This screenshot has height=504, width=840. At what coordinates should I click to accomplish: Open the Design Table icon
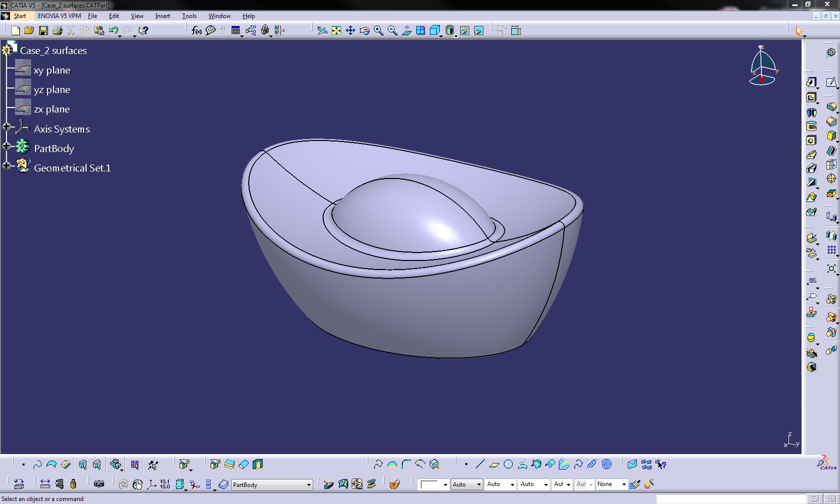tap(236, 31)
